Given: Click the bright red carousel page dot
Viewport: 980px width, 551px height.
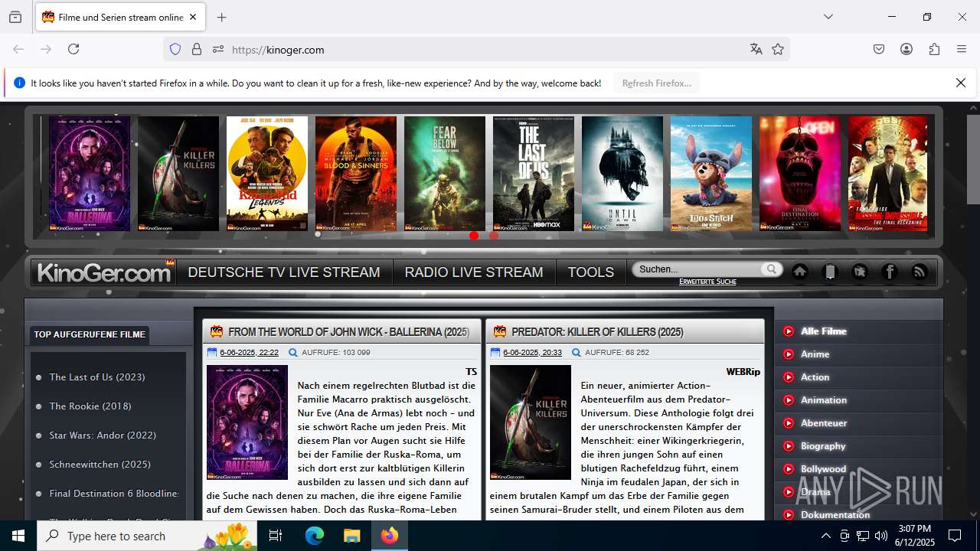Looking at the screenshot, I should pyautogui.click(x=474, y=236).
